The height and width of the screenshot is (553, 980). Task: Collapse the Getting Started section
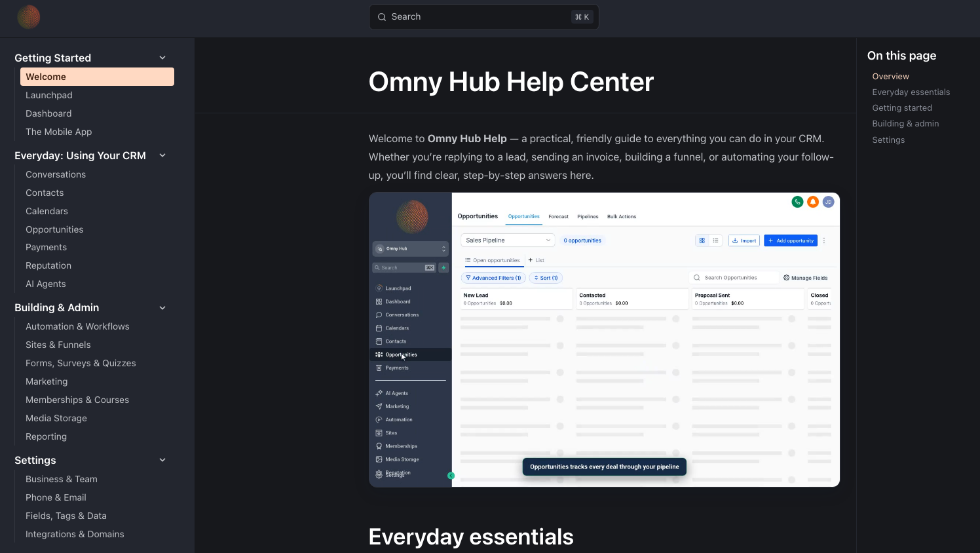[x=162, y=58]
